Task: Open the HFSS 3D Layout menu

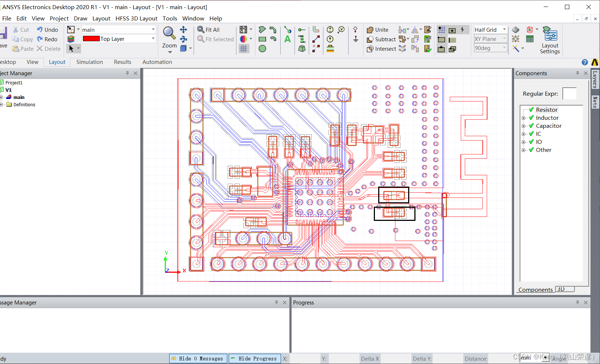Action: tap(136, 18)
